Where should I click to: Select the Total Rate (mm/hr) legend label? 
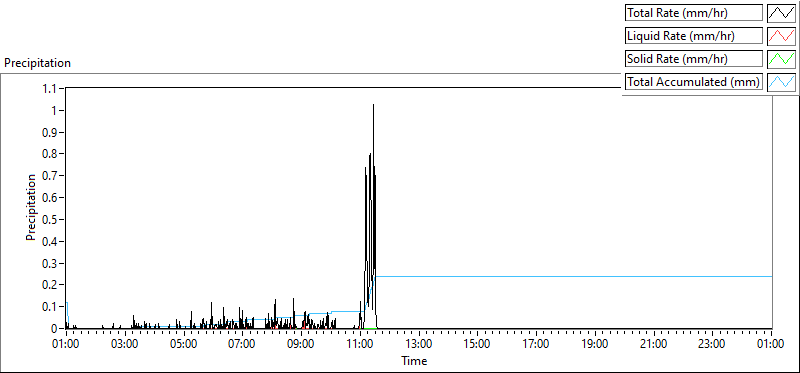coord(694,13)
